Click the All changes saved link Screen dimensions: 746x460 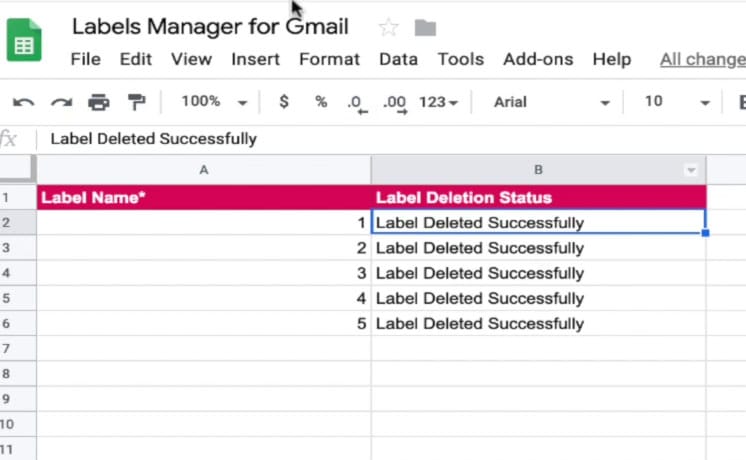[x=703, y=59]
